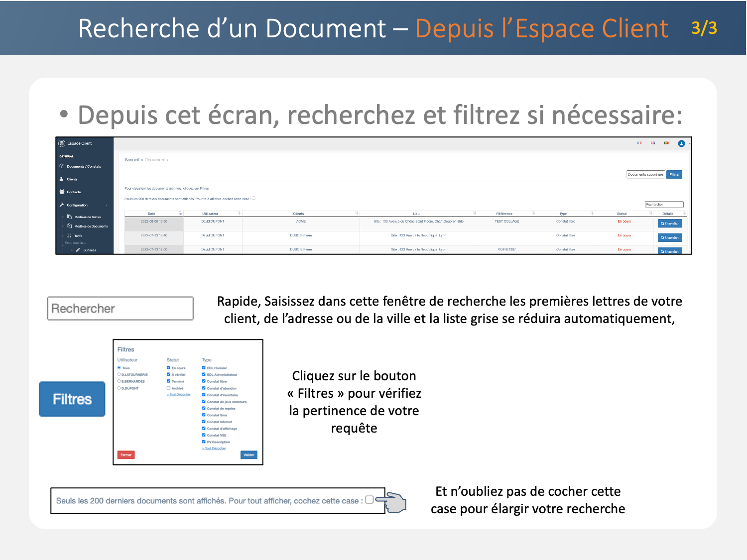Select the Portuguese flag language icon
747x560 pixels.
pos(666,143)
